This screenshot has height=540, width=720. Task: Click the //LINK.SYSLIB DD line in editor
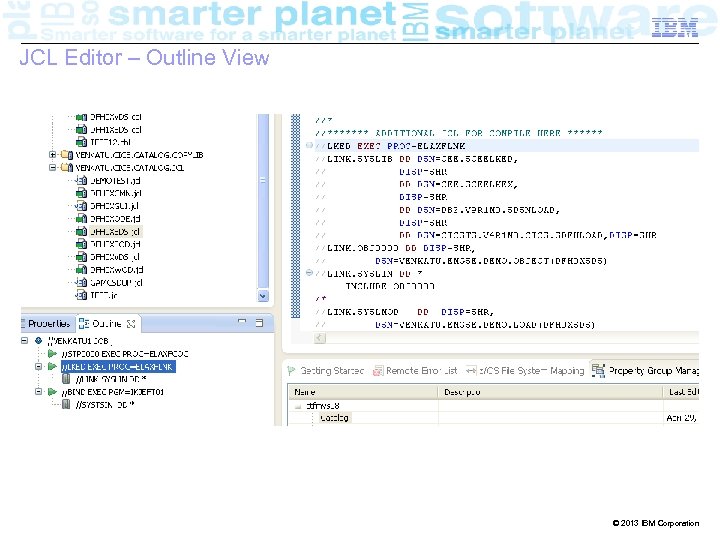coord(416,159)
